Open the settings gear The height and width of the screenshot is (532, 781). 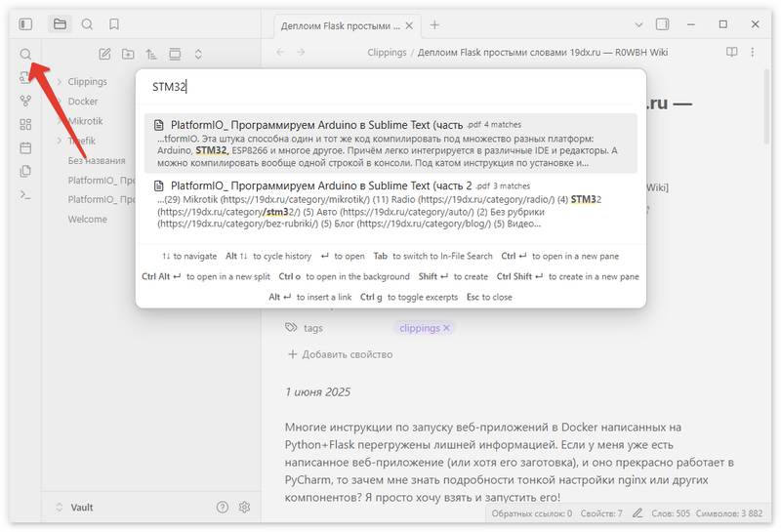(x=244, y=507)
